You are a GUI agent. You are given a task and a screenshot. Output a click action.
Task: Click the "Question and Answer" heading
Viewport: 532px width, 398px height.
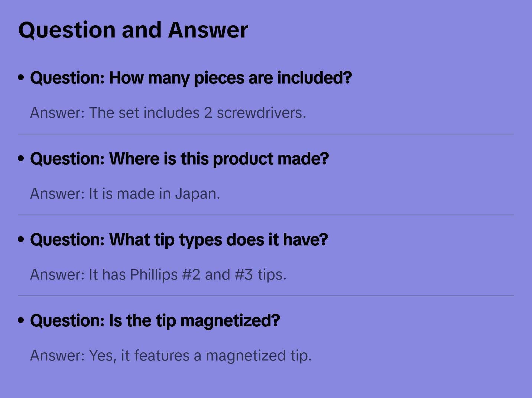point(133,30)
